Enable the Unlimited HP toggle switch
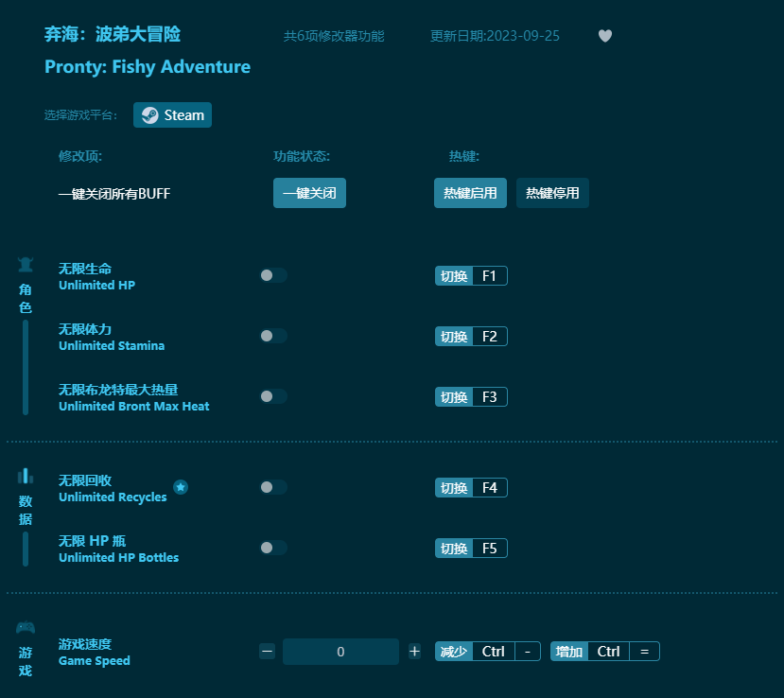 (x=272, y=274)
